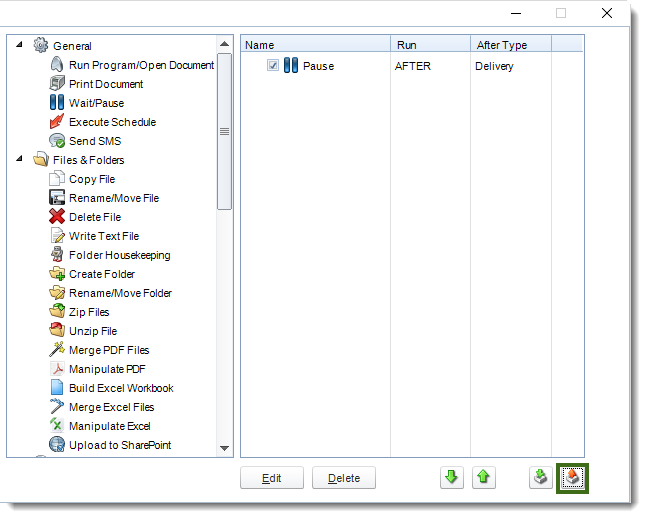Select the Copy File label
This screenshot has height=518, width=646.
pos(92,179)
